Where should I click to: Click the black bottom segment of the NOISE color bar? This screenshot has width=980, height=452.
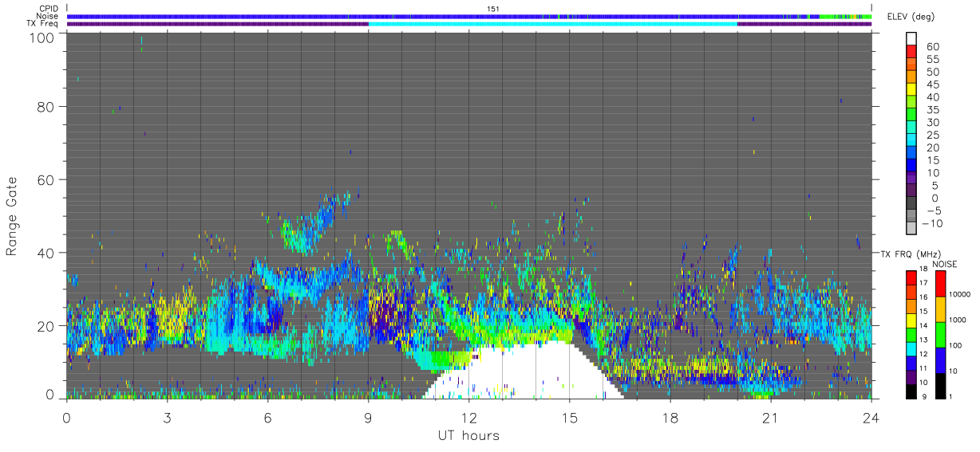pos(941,385)
